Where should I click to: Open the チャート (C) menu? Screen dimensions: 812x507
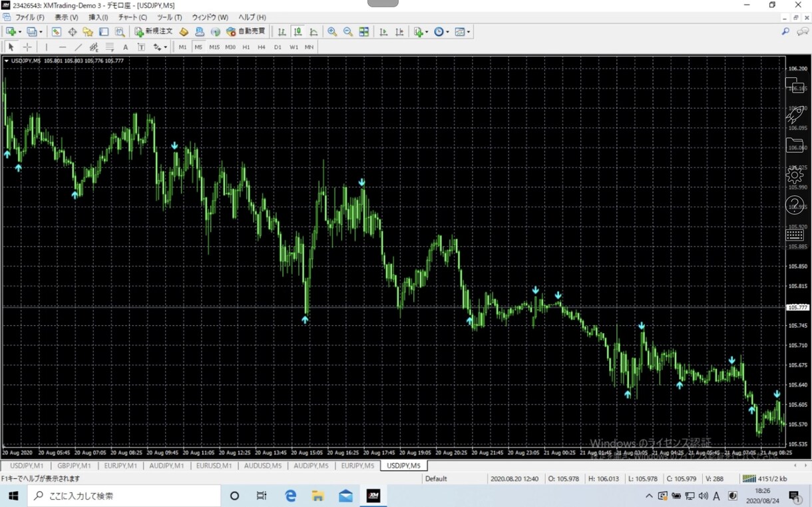[x=132, y=17]
